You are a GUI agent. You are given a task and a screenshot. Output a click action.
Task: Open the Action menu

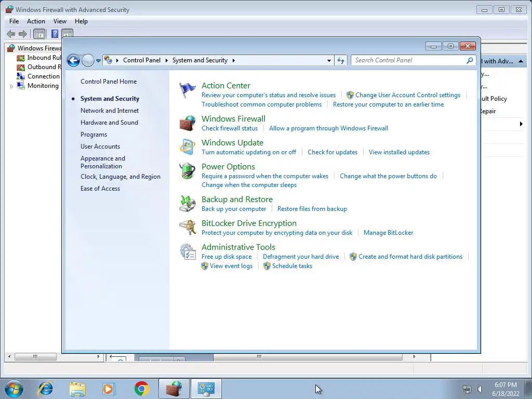coord(36,21)
